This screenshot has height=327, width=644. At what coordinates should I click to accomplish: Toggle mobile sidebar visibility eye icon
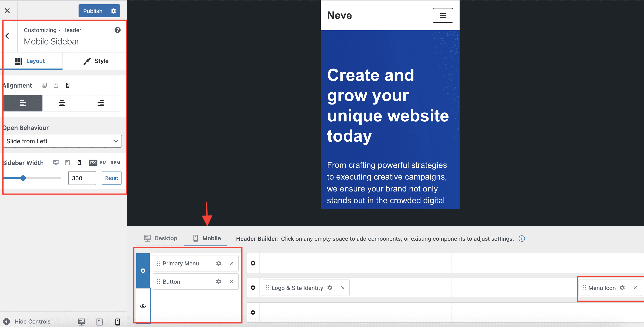click(143, 306)
